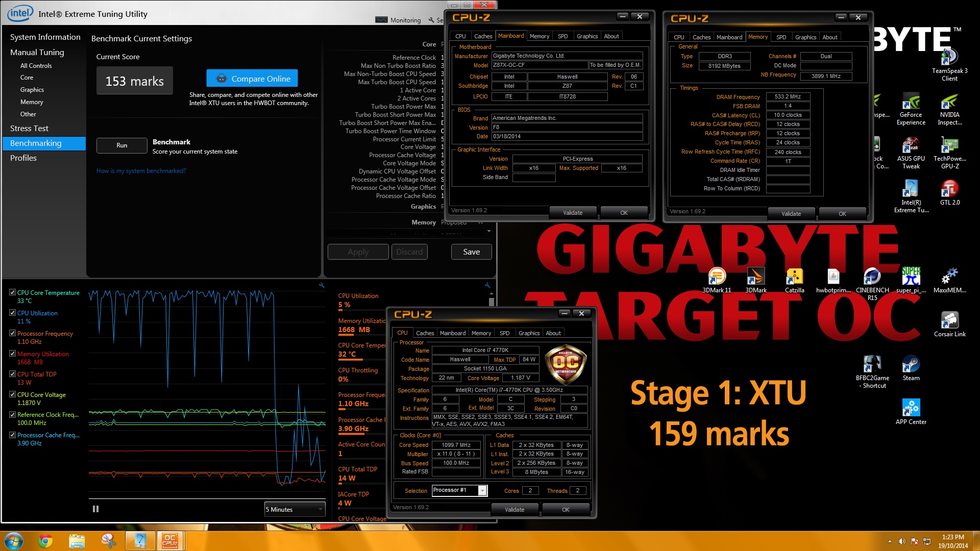Open Windows Explorer from the taskbar
Viewport: 980px width, 551px height.
point(77,540)
